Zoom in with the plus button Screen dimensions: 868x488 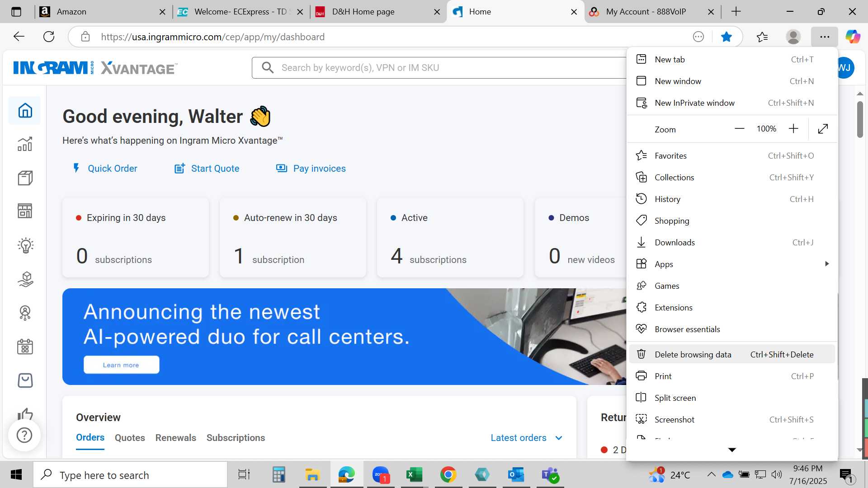[793, 129]
